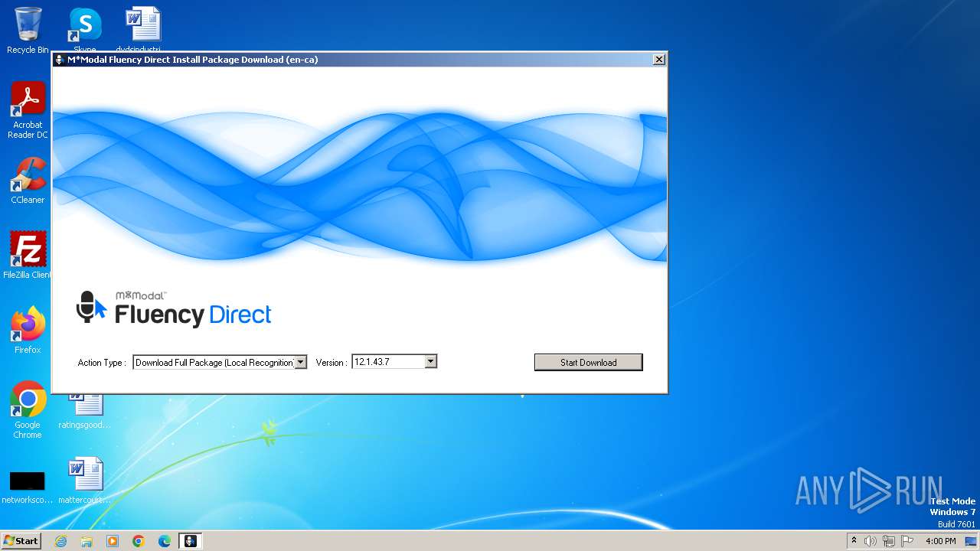Image resolution: width=980 pixels, height=551 pixels.
Task: Select Fluency Direct installer taskbar button
Action: click(191, 541)
